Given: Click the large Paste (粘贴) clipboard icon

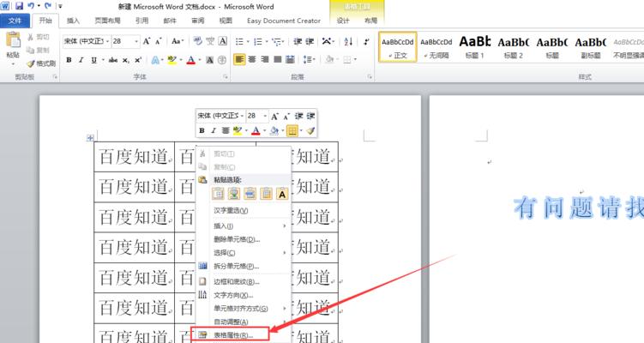Looking at the screenshot, I should tap(13, 40).
